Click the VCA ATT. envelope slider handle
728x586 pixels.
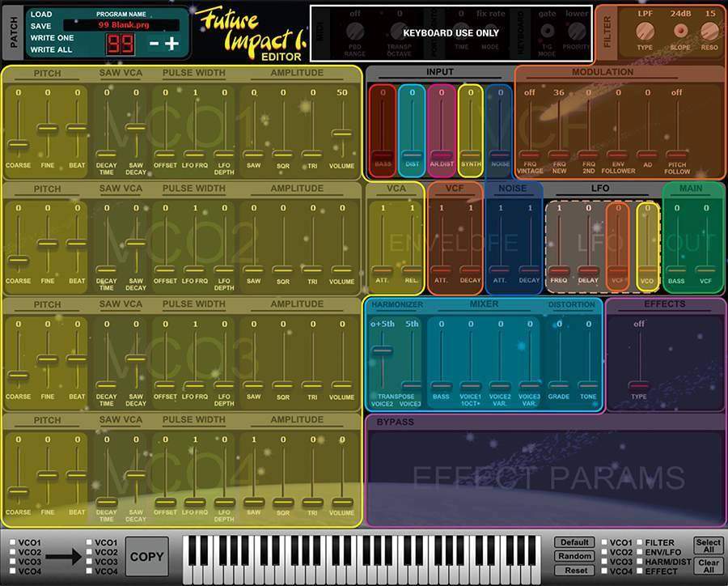tap(383, 270)
